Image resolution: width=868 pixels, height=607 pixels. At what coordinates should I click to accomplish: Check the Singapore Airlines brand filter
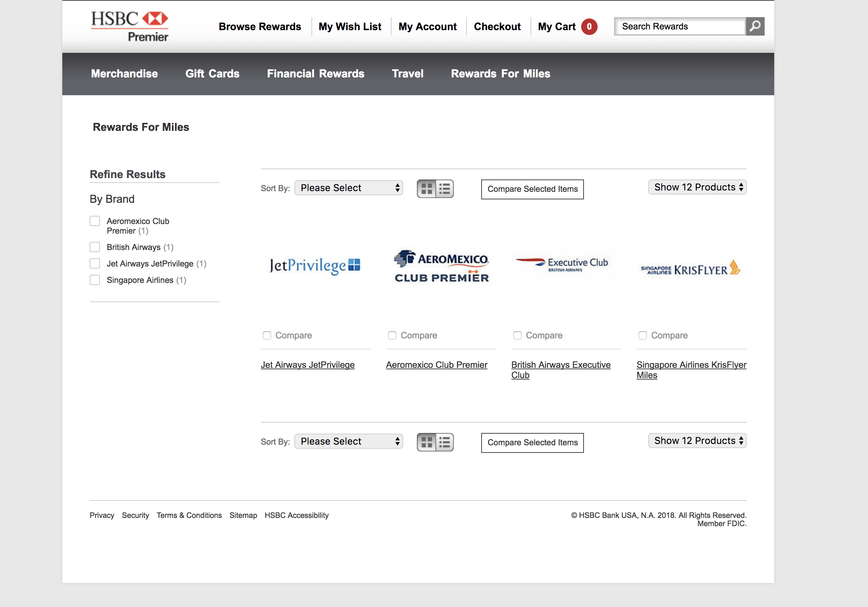point(95,280)
